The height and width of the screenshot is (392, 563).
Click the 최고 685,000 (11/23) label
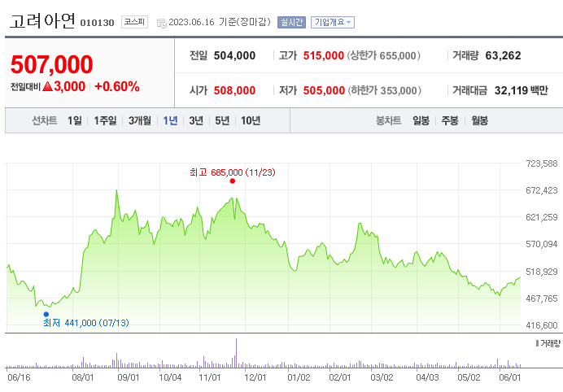click(233, 172)
